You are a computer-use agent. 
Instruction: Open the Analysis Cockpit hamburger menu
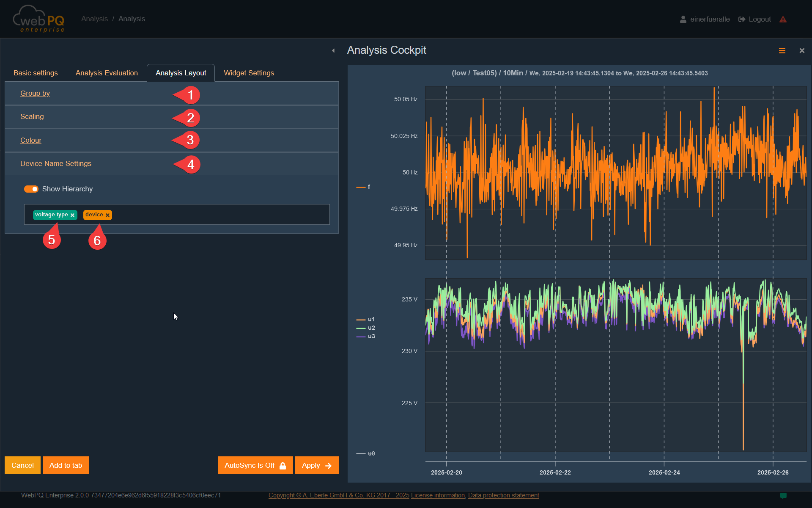(782, 51)
